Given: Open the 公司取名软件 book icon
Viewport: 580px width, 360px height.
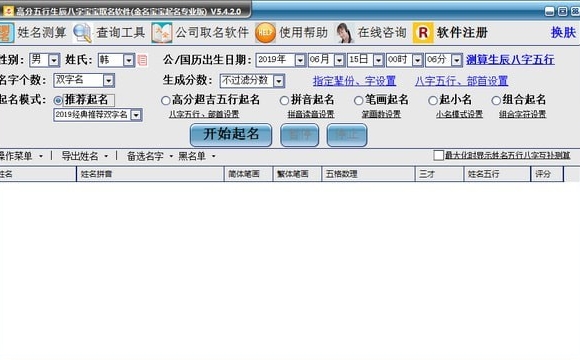Looking at the screenshot, I should click(162, 33).
